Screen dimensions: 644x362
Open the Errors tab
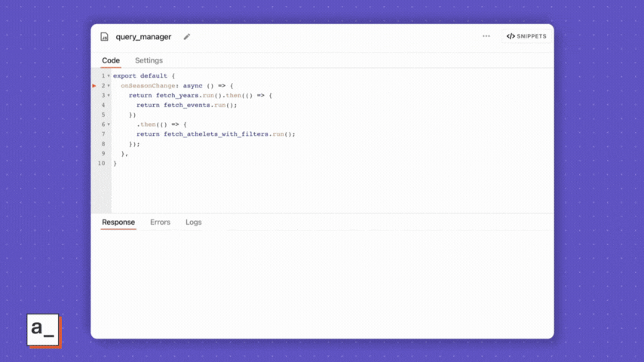click(160, 222)
